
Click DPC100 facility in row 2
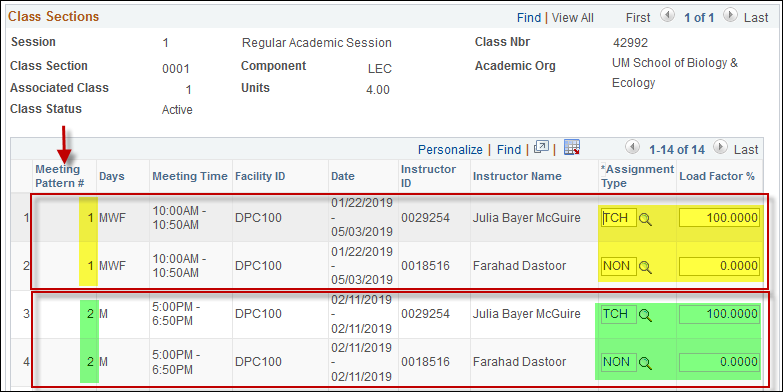pyautogui.click(x=258, y=266)
